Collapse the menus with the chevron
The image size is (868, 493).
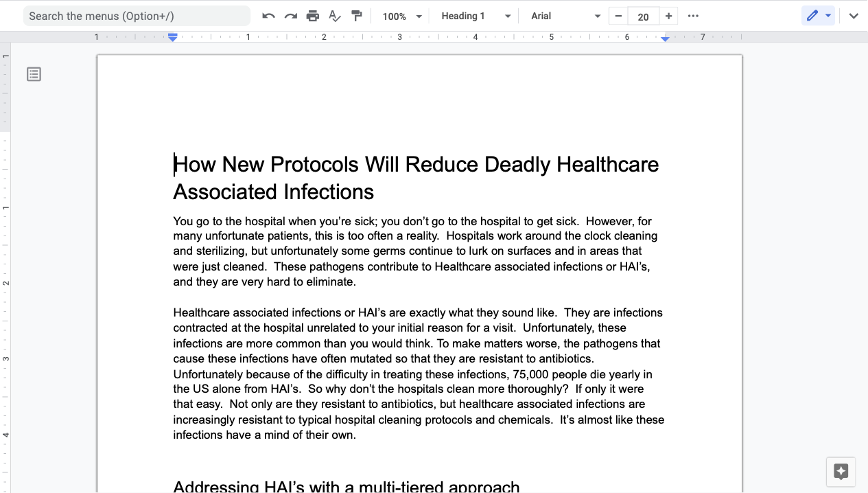click(x=854, y=16)
